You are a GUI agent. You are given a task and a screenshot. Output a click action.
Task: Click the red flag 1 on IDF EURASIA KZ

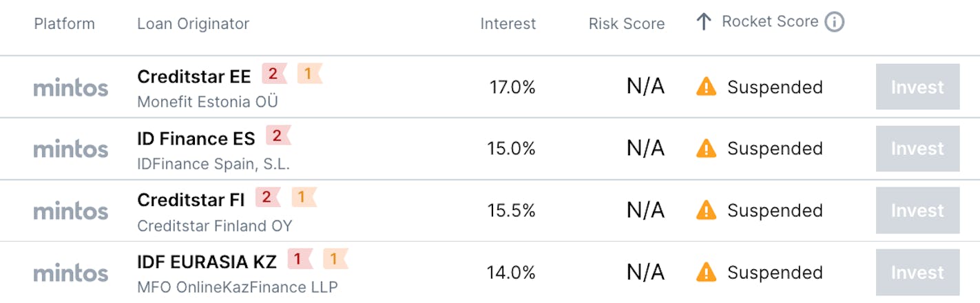[300, 259]
